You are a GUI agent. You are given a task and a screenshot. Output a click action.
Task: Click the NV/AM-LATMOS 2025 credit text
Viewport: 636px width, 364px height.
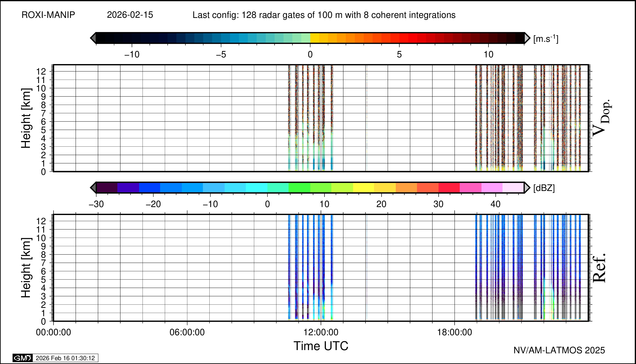point(559,350)
